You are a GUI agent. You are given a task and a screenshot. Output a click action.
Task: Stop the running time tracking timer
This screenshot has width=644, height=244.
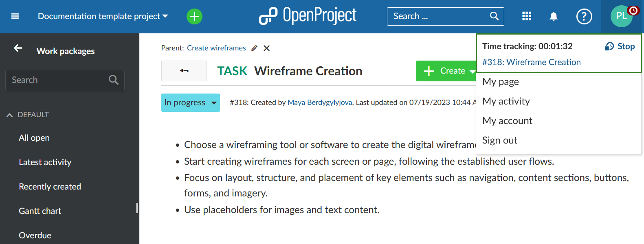click(620, 46)
